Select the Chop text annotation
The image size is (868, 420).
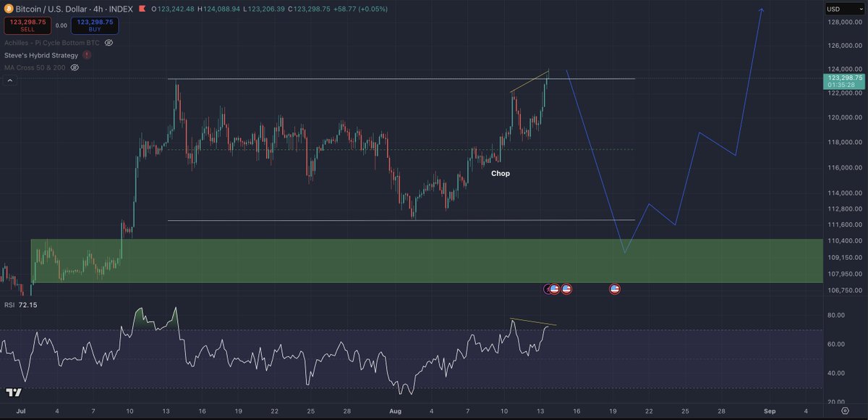[501, 174]
